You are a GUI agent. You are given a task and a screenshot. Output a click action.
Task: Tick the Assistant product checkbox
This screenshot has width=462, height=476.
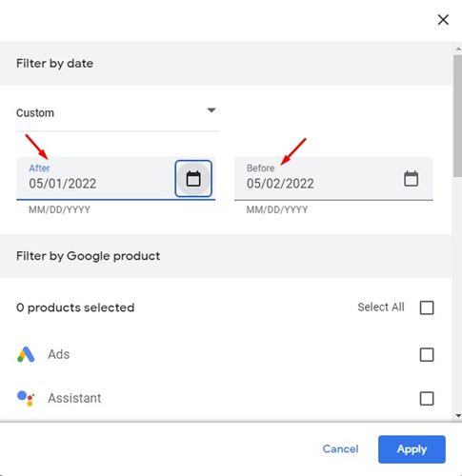click(427, 398)
